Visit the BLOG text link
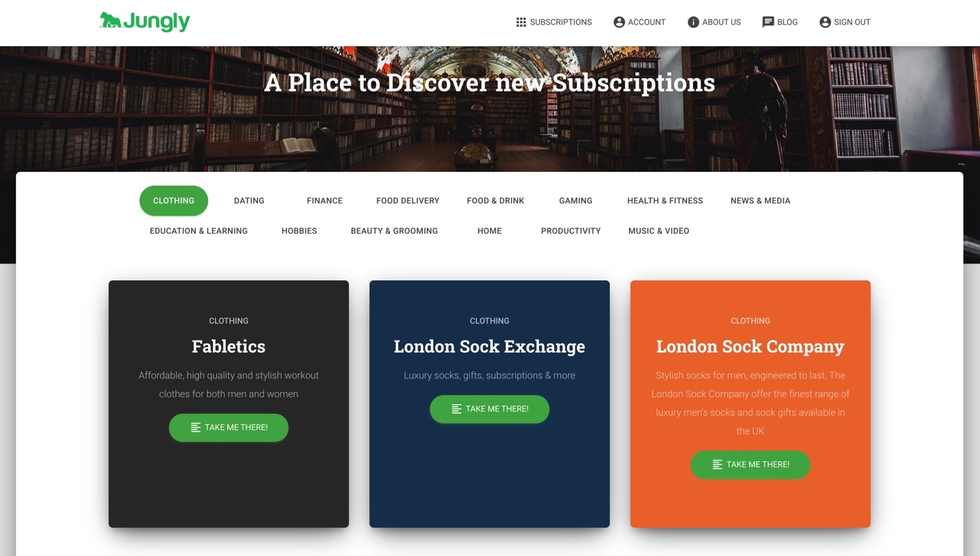This screenshot has width=980, height=556. tap(787, 22)
